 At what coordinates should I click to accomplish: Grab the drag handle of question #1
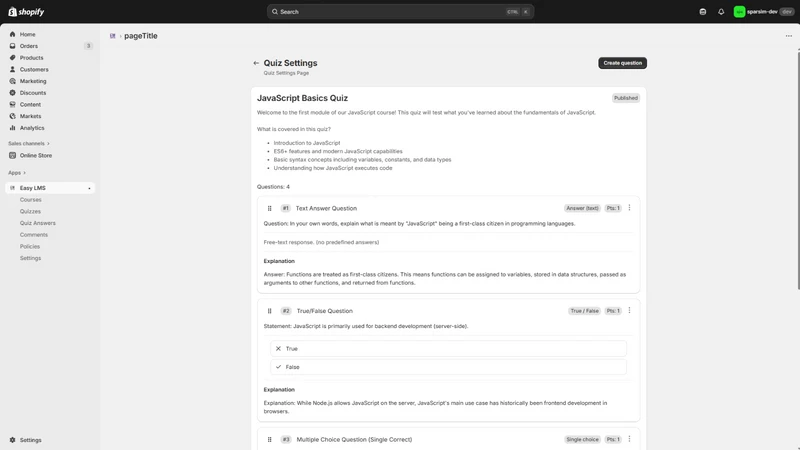click(x=269, y=208)
